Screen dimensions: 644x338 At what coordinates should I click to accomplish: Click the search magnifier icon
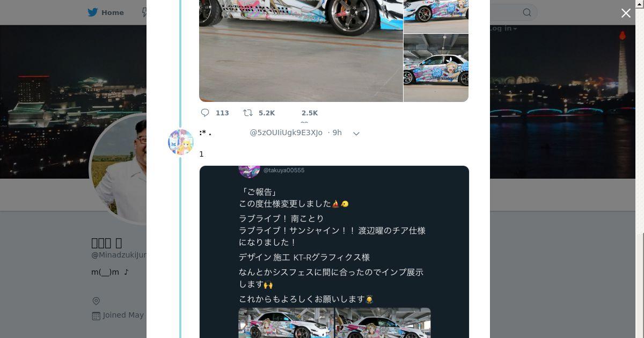(x=527, y=12)
